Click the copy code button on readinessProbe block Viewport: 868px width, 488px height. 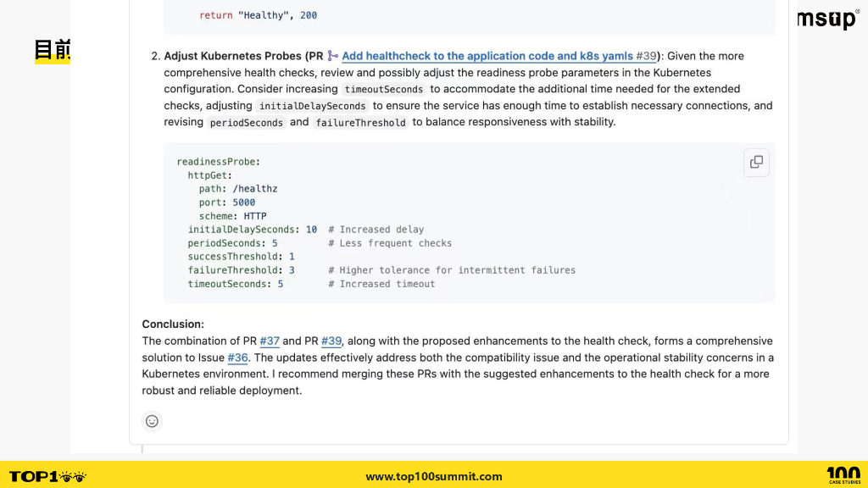click(x=756, y=162)
